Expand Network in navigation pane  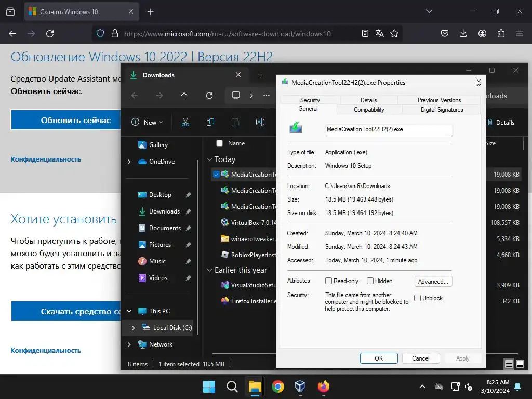click(129, 344)
